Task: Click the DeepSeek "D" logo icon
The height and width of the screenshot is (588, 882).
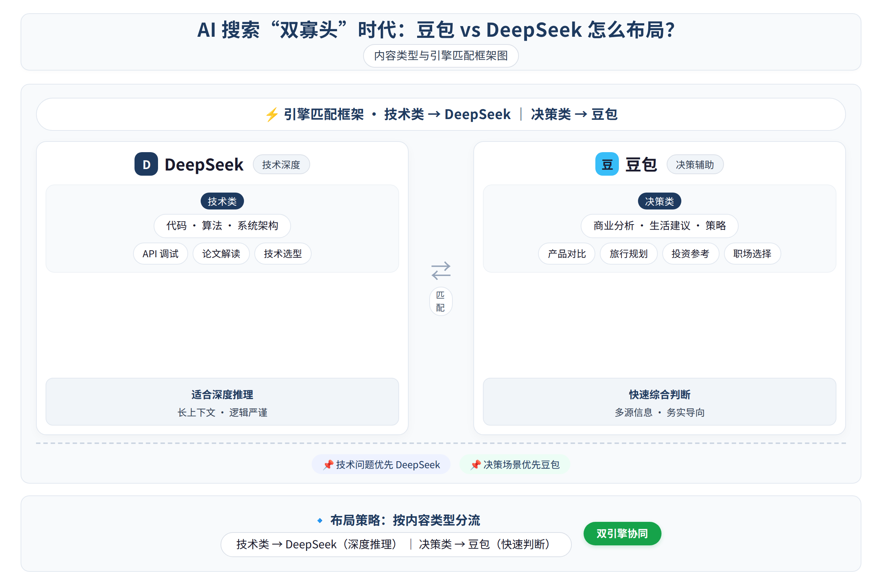Action: coord(146,164)
